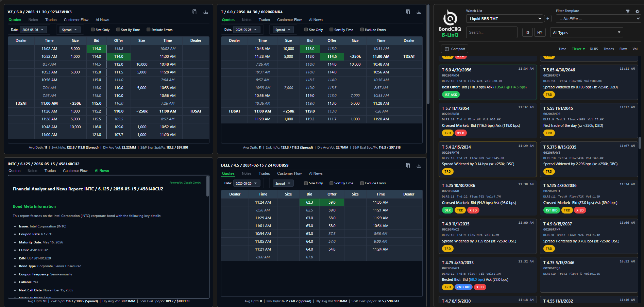Sort watch list by Flow
Viewport: 644px width, 307px height.
[623, 49]
